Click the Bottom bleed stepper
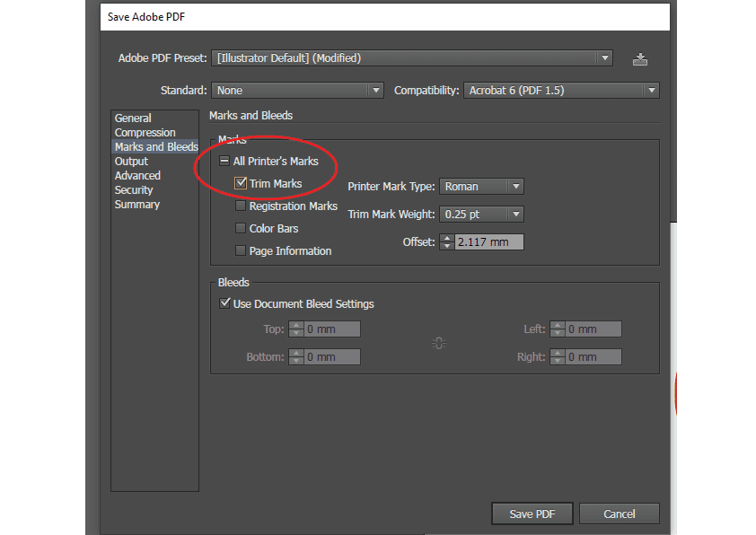The image size is (756, 535). tap(296, 357)
